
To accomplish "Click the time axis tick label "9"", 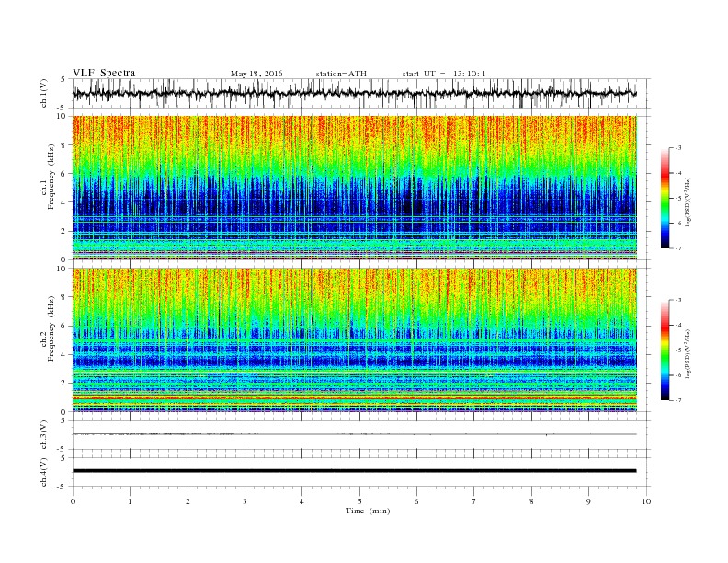I will click(x=588, y=501).
